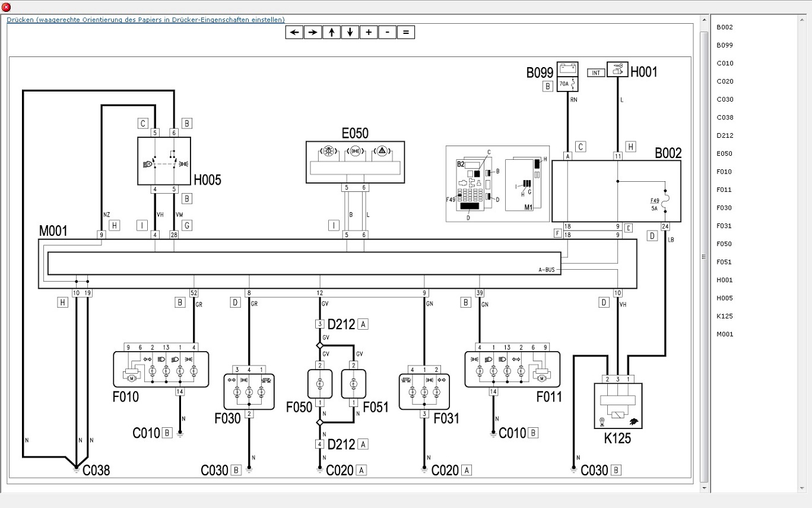This screenshot has width=812, height=508.
Task: Click the K125 relay symbol in diagram
Action: click(x=618, y=406)
